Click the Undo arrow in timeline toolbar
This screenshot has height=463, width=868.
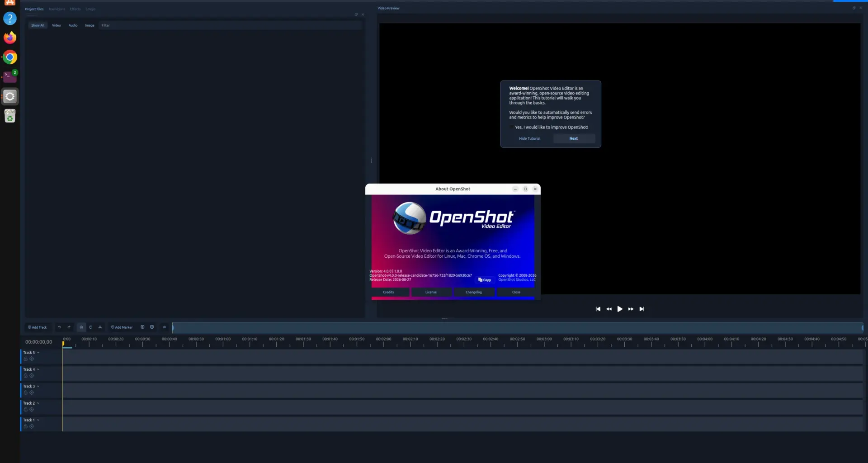click(x=59, y=327)
